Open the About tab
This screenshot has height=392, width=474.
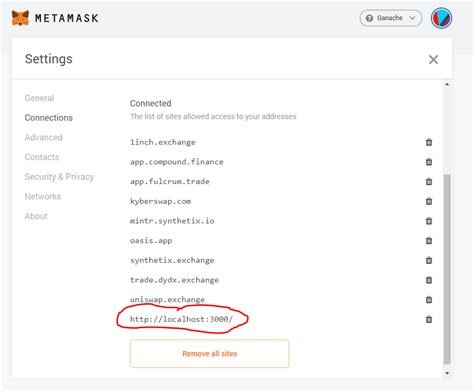coord(36,216)
